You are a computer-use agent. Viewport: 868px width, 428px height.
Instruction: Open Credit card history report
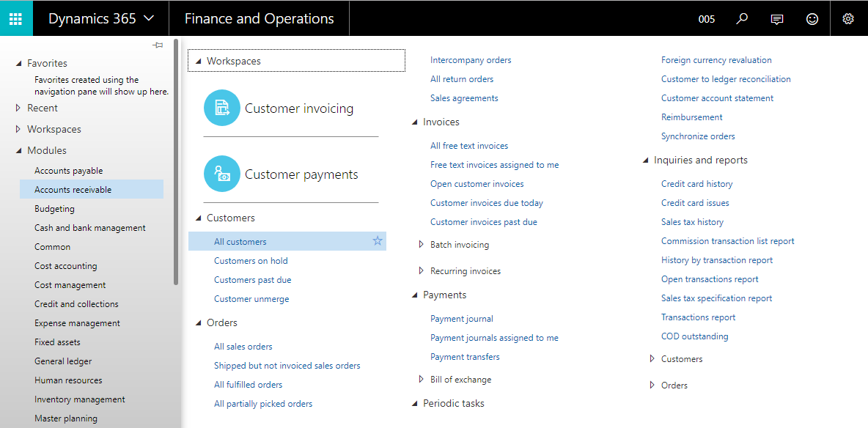[x=696, y=184]
